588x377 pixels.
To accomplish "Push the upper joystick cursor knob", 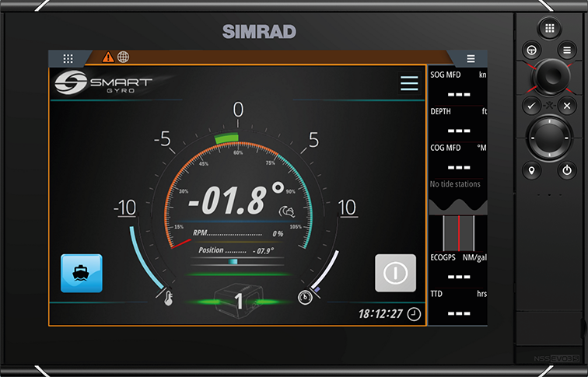I will (x=550, y=76).
